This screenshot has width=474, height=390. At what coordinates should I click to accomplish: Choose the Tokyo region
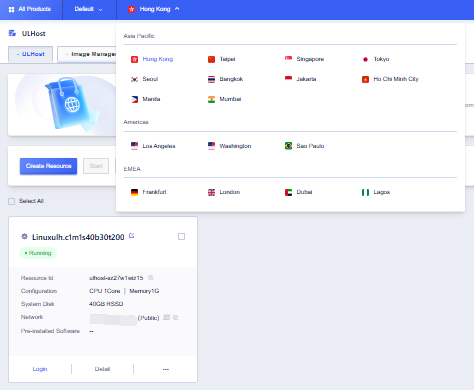[x=381, y=59]
